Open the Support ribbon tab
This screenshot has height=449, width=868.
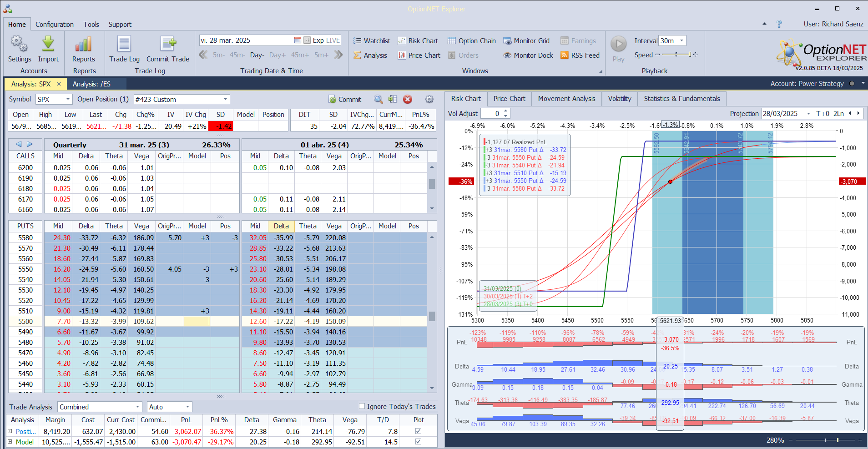(x=120, y=25)
